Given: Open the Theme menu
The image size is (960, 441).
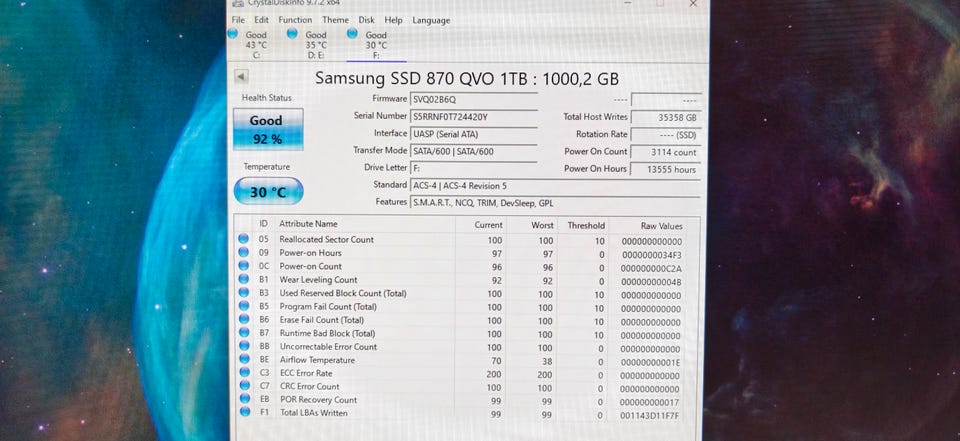Looking at the screenshot, I should (336, 20).
